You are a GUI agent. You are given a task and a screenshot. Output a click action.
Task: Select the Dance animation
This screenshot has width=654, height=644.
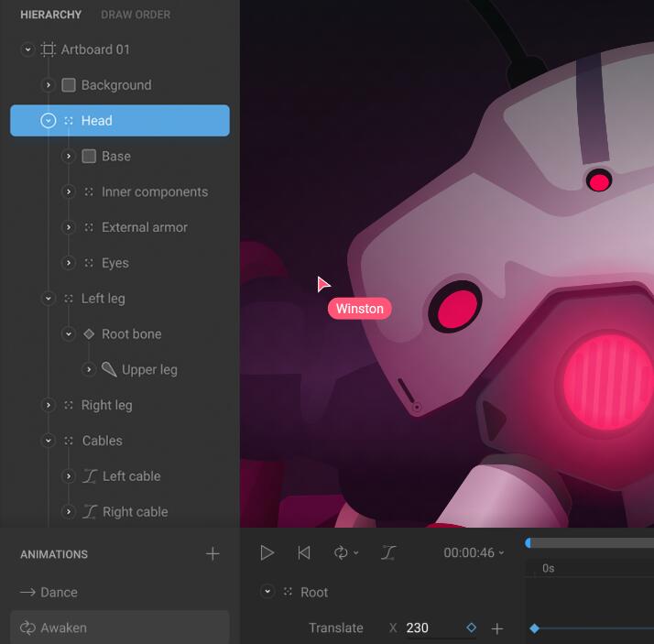(59, 593)
